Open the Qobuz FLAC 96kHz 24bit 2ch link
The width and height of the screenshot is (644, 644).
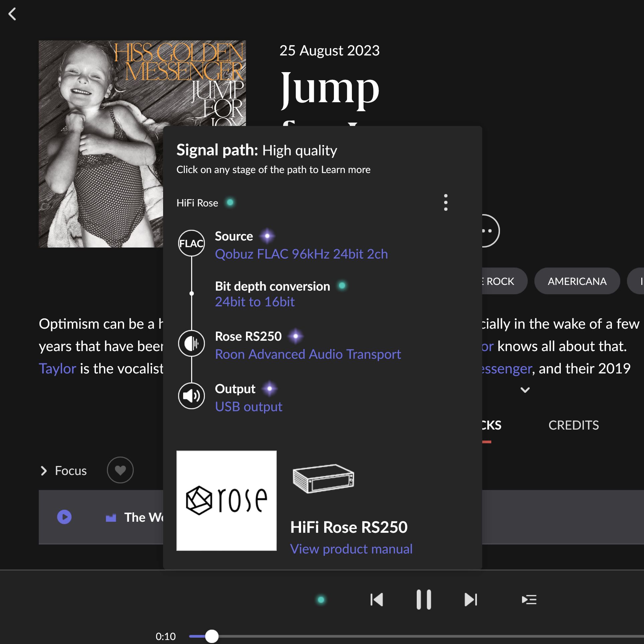(x=301, y=254)
